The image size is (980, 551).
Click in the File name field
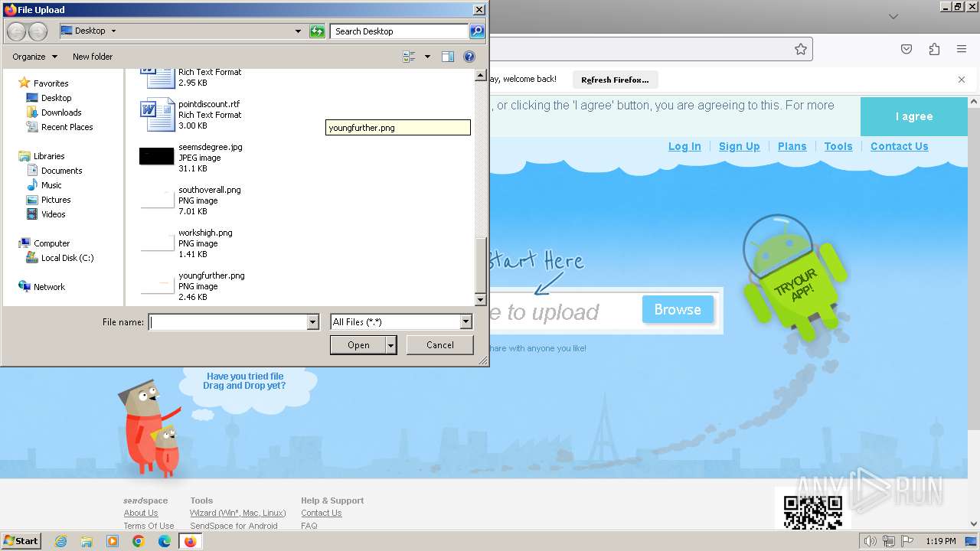[228, 322]
